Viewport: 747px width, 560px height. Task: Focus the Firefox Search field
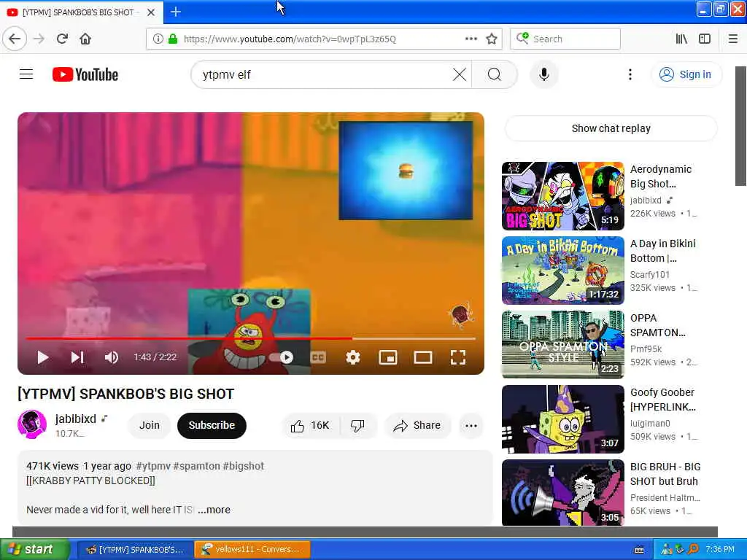(x=565, y=39)
